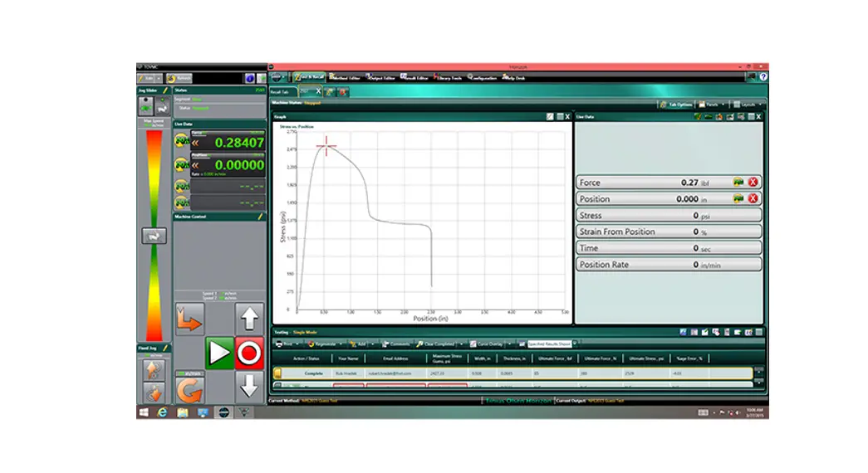The image size is (868, 473).
Task: Open Internet Explorer from the taskbar
Action: (162, 412)
